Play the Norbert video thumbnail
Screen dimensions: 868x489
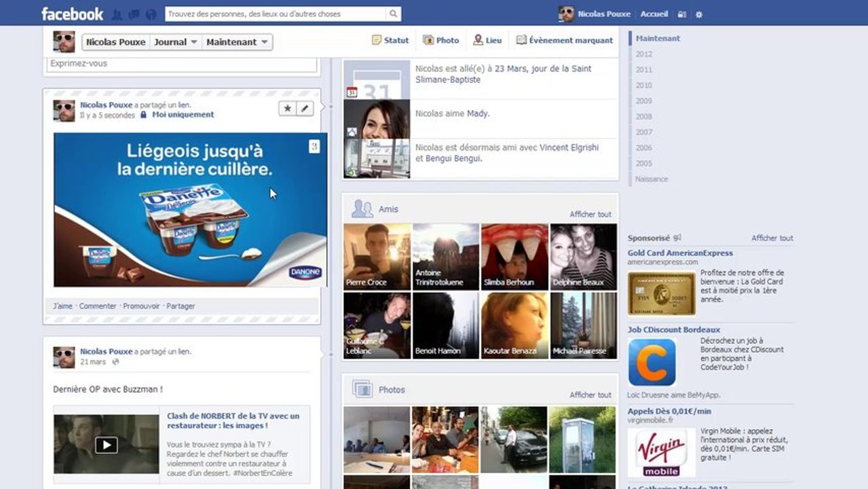106,444
